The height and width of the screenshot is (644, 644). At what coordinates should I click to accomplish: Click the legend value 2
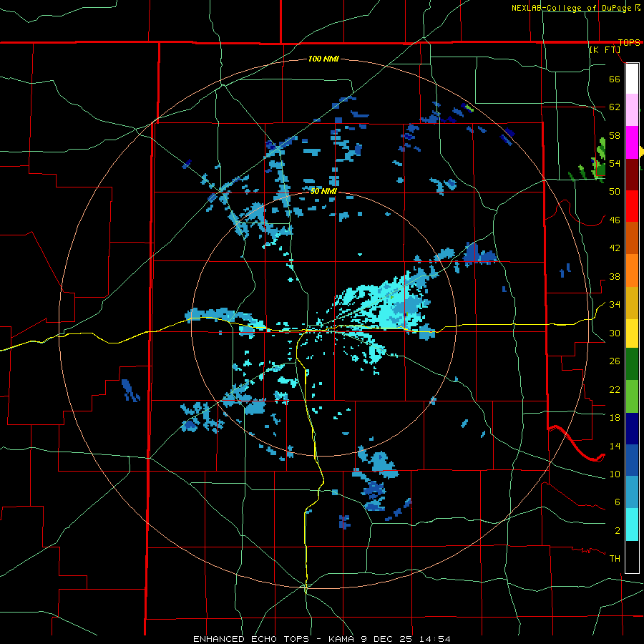617,531
